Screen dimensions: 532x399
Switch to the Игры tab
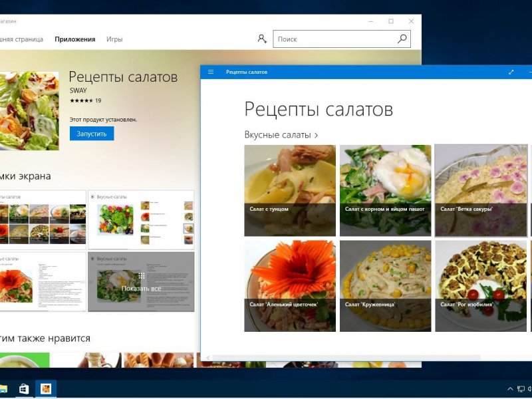pos(114,39)
